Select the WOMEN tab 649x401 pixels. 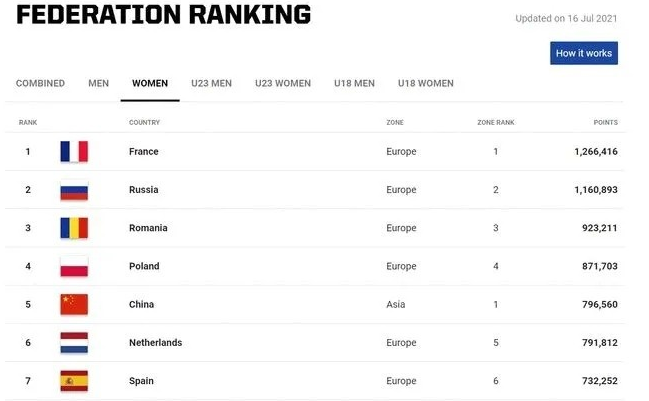pyautogui.click(x=150, y=84)
